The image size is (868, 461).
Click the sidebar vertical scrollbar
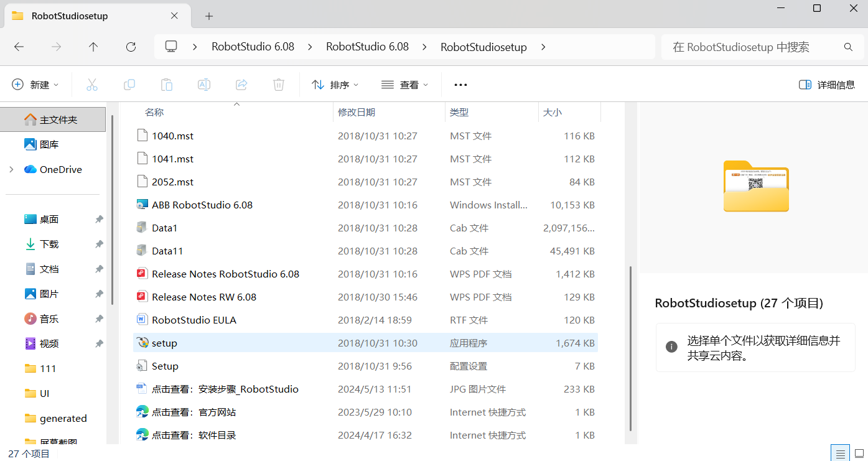coord(112,210)
